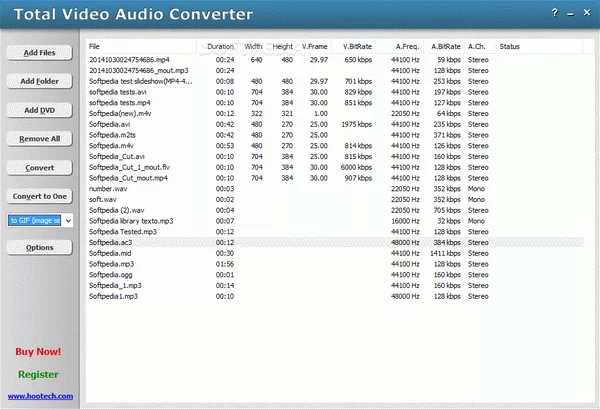Image resolution: width=600 pixels, height=409 pixels.
Task: Select the file softpedia tests.mp4
Action: pos(119,103)
